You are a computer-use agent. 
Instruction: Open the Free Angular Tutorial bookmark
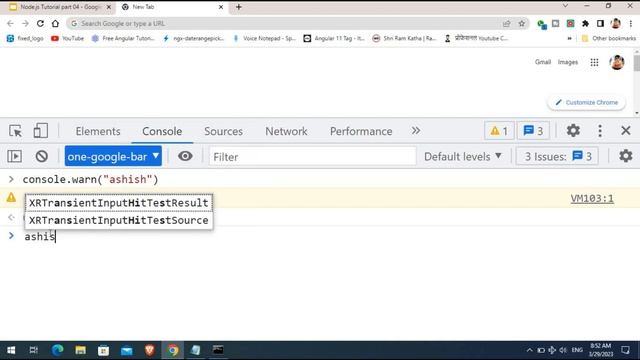(123, 38)
